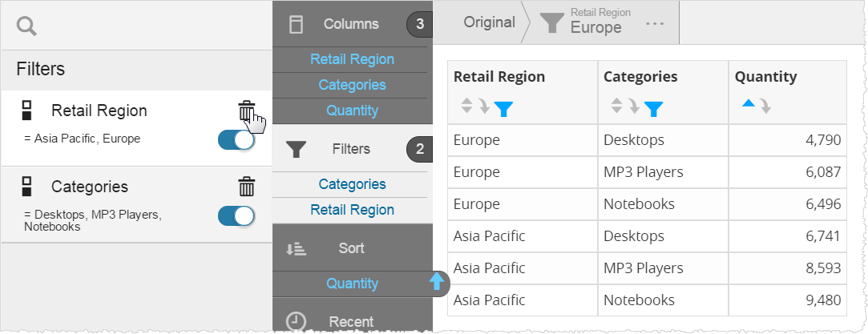The image size is (868, 334).
Task: Click the Notebooks cell in Asia Pacific row
Action: point(639,300)
